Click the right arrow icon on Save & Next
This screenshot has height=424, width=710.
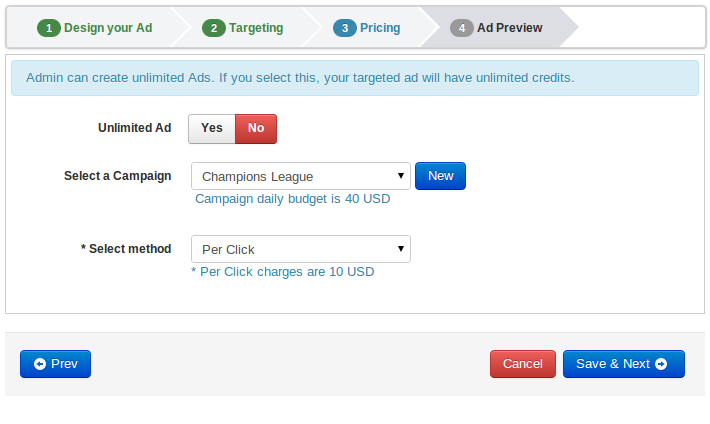click(x=661, y=364)
